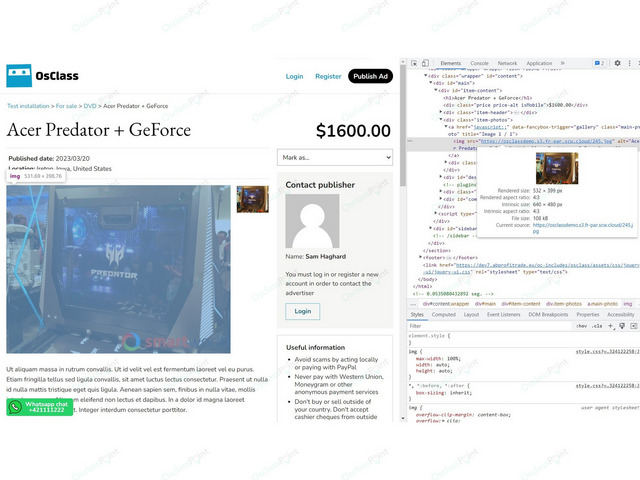Click the new style rule plus icon

click(x=611, y=326)
